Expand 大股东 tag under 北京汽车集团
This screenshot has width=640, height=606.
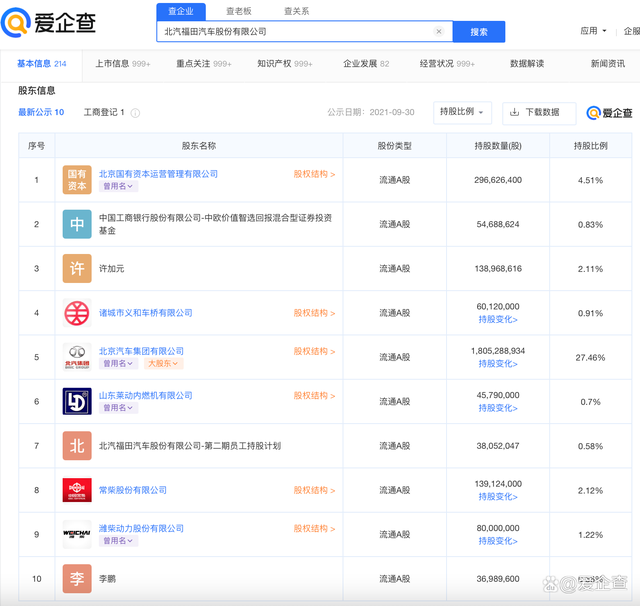[x=164, y=363]
